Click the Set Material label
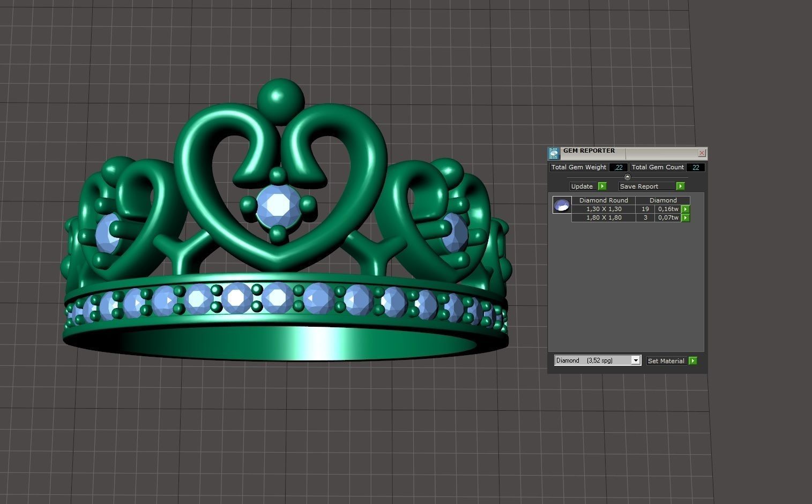812x504 pixels. [x=666, y=361]
